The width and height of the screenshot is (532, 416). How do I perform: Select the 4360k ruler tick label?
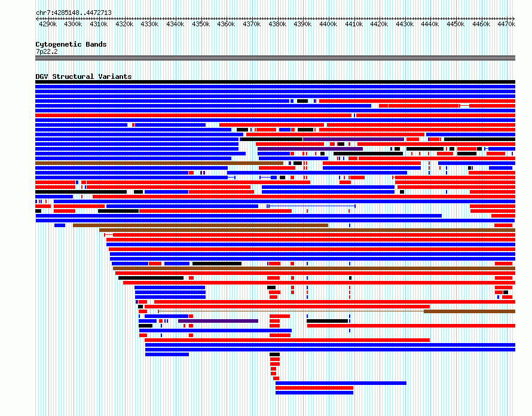coord(226,24)
